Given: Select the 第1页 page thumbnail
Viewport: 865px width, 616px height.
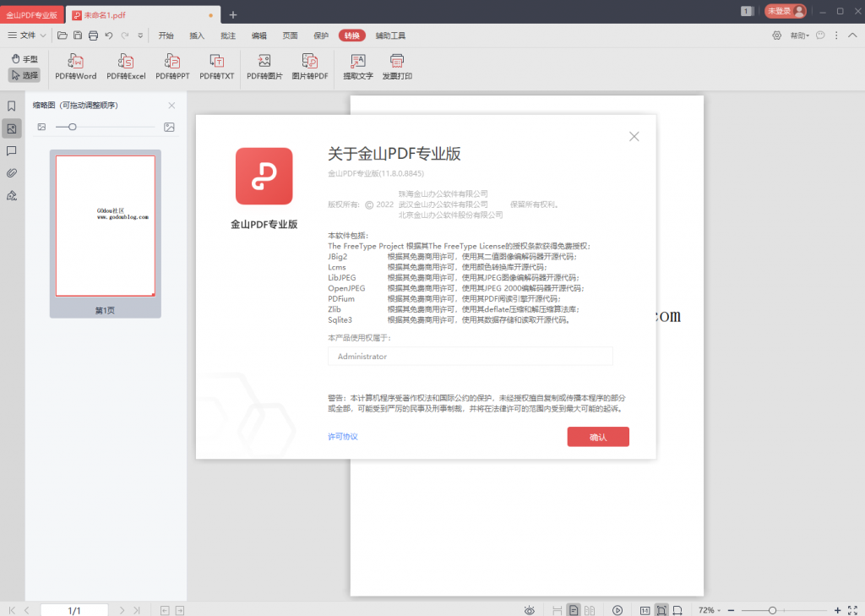Looking at the screenshot, I should point(105,225).
